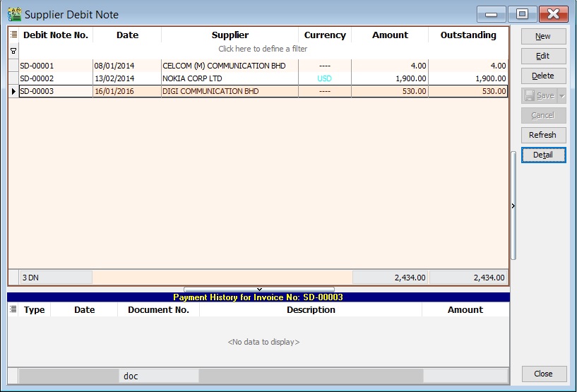This screenshot has height=392, width=577.
Task: Click here to define a filter row
Action: tap(263, 49)
